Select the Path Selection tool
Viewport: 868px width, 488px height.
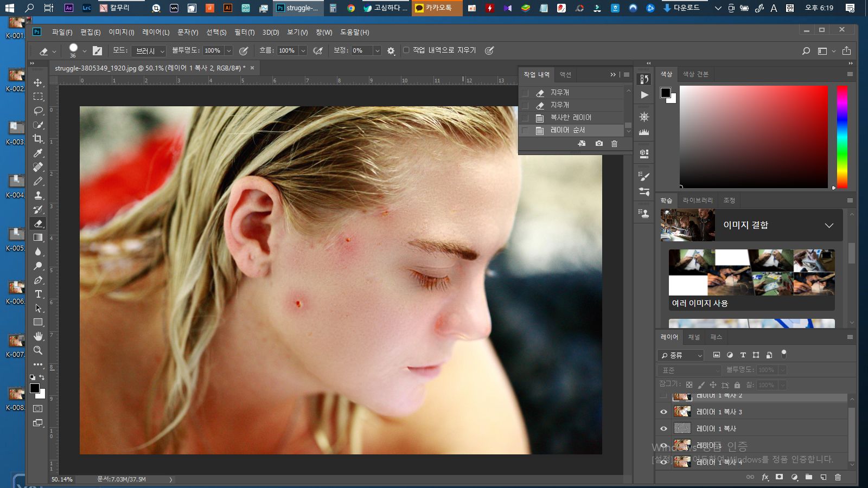pyautogui.click(x=38, y=308)
